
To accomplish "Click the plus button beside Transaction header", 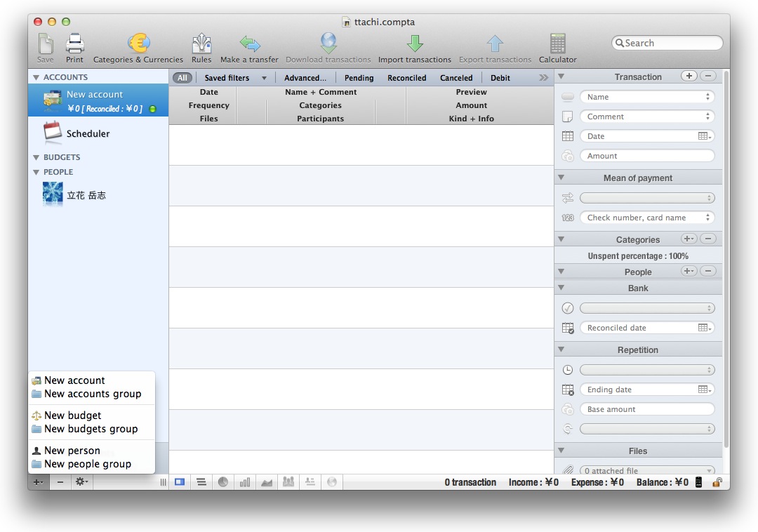I will click(689, 76).
